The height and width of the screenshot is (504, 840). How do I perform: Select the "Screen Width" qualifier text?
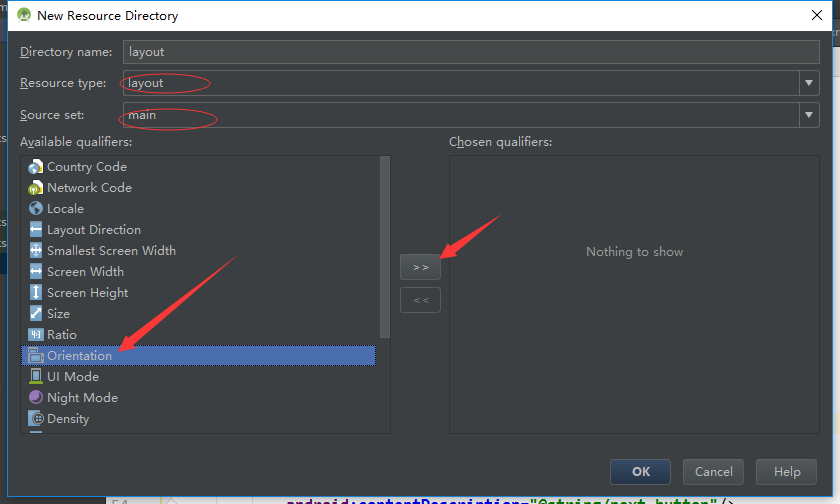coord(85,272)
